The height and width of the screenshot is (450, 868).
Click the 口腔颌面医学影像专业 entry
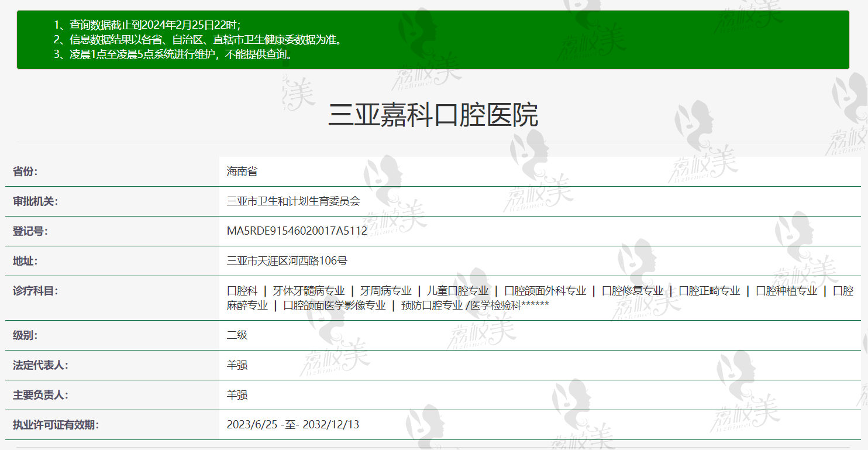tap(335, 305)
